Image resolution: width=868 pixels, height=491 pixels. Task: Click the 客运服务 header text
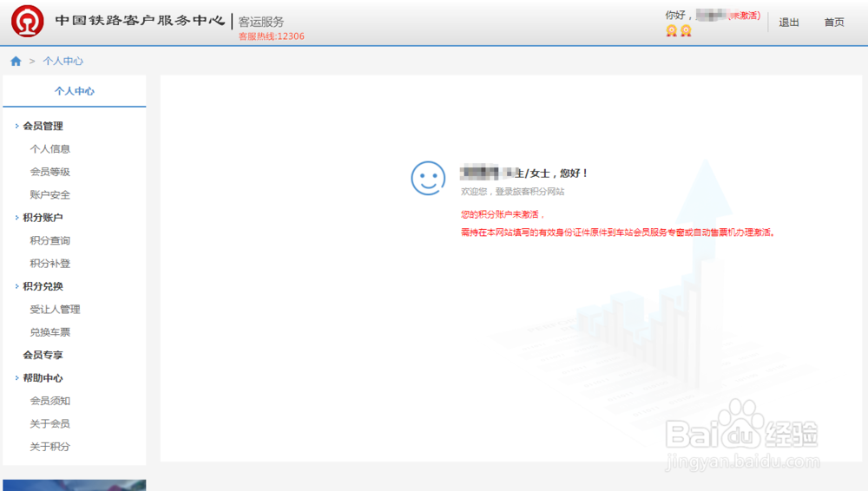[x=260, y=22]
